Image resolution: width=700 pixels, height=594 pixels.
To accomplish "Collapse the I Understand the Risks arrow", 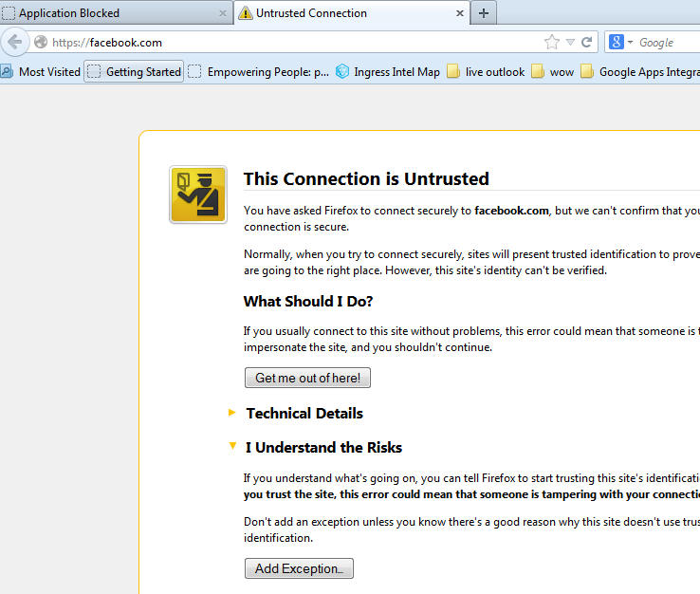I will (232, 446).
